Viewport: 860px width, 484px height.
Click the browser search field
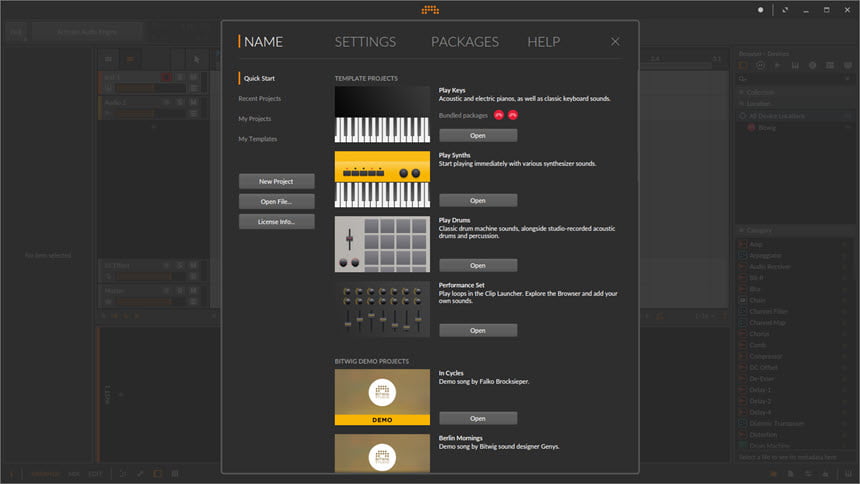click(x=795, y=78)
